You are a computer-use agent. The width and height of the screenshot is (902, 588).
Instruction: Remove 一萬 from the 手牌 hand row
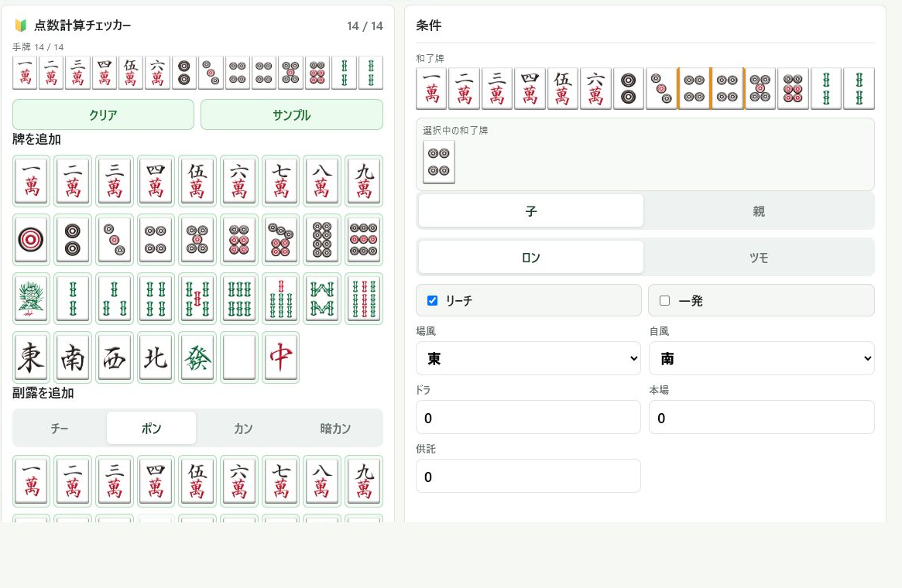tap(25, 73)
